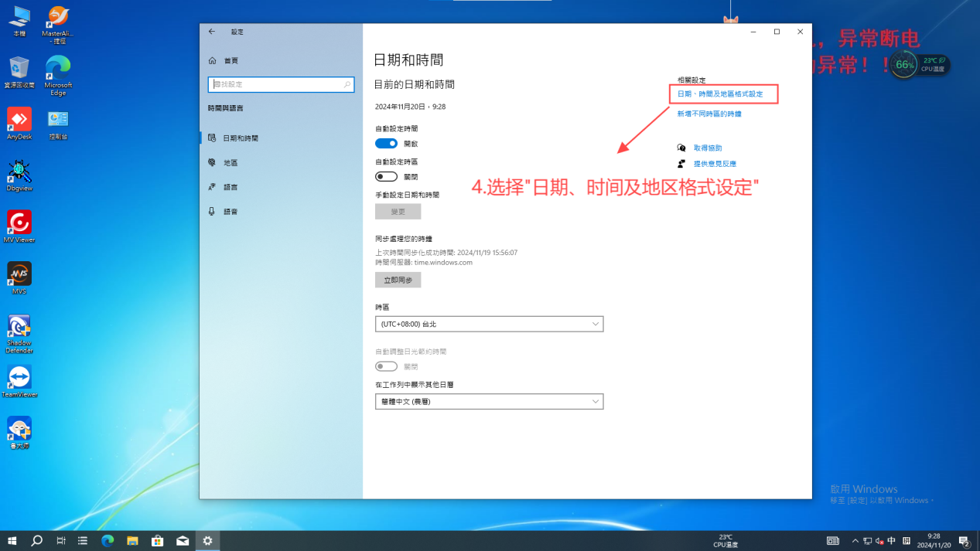The image size is (980, 551).
Task: Click the 新增不同時區的時鐘 link
Action: (x=709, y=114)
